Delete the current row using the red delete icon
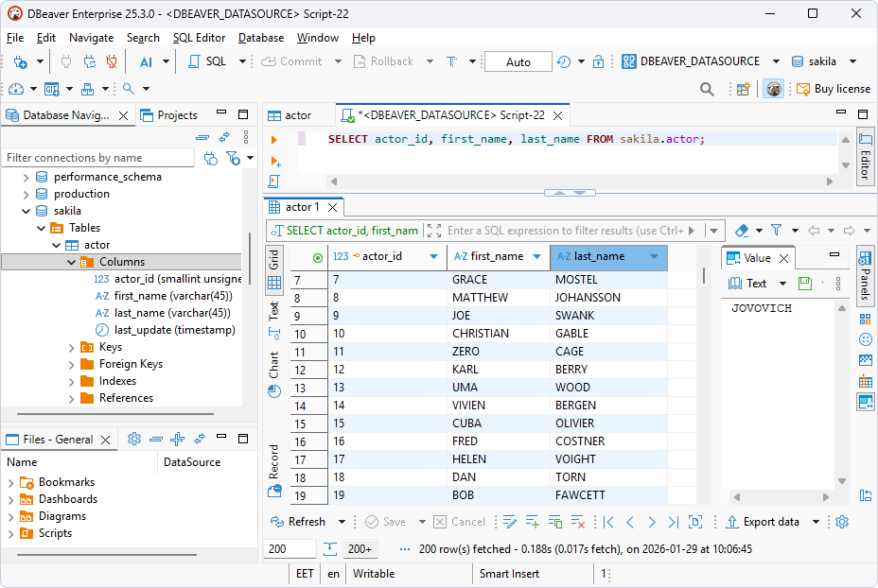This screenshot has width=878, height=588. tap(579, 521)
